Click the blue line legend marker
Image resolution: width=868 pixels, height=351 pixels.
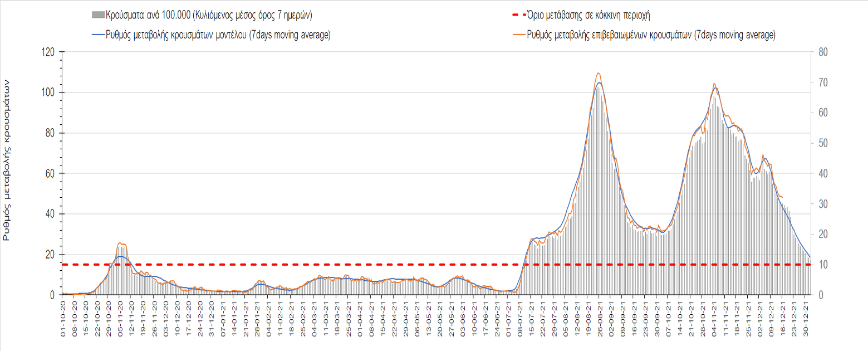(x=97, y=35)
